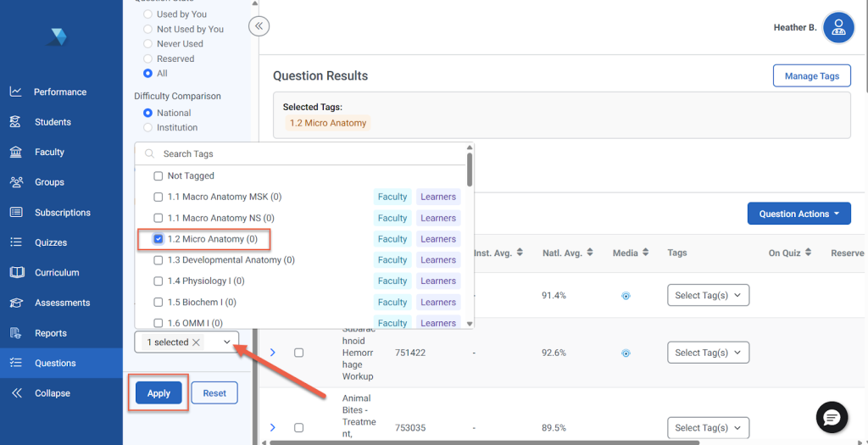Click the Manage Tags button
Screen dimensions: 868x445
811,76
